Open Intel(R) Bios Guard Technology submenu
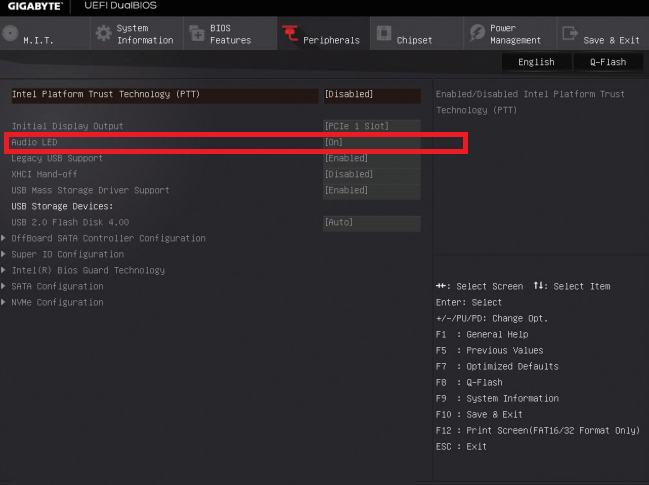649x485 pixels. pyautogui.click(x=88, y=271)
